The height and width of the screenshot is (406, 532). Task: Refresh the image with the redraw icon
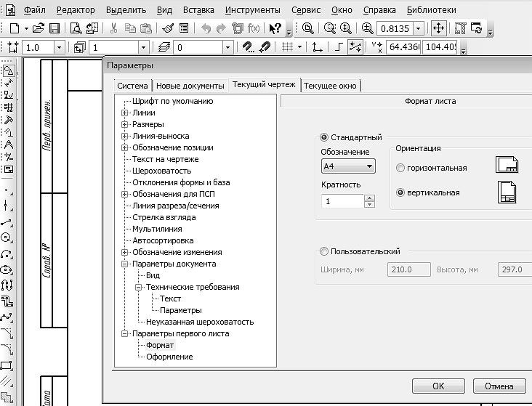click(x=477, y=28)
